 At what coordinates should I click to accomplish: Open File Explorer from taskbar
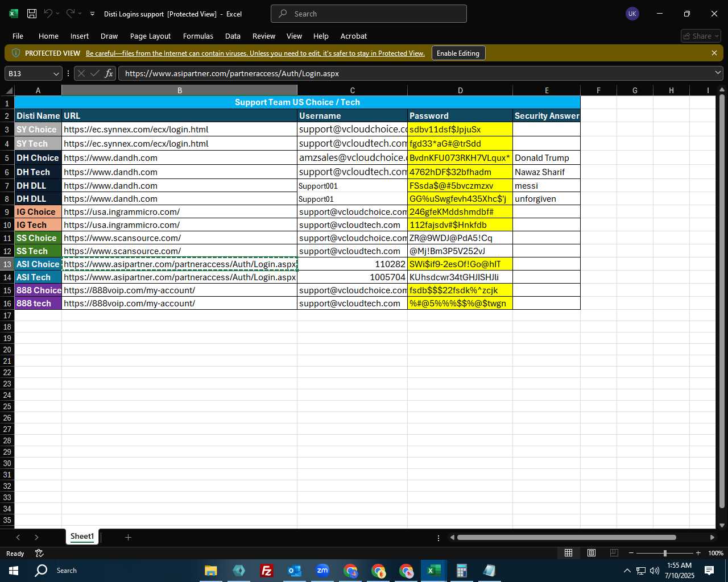click(211, 571)
